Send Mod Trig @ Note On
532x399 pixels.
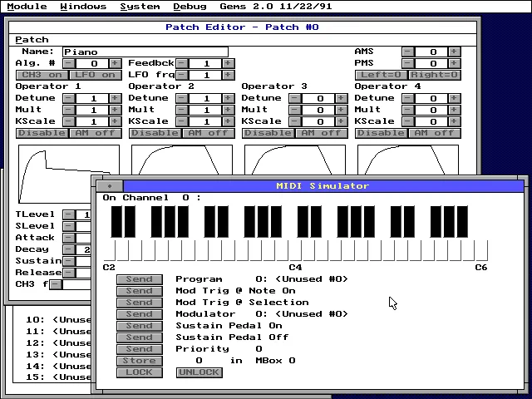140,291
